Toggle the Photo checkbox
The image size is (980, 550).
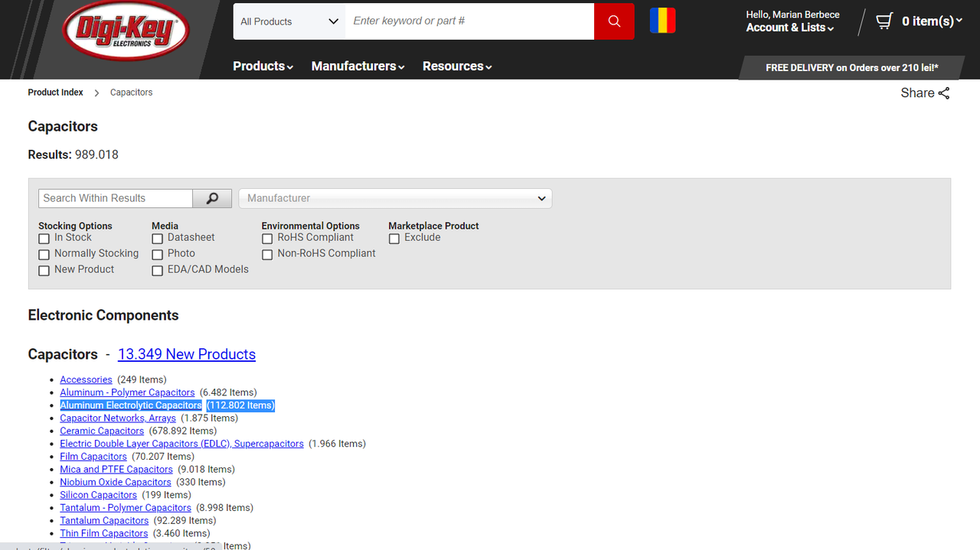click(x=157, y=255)
